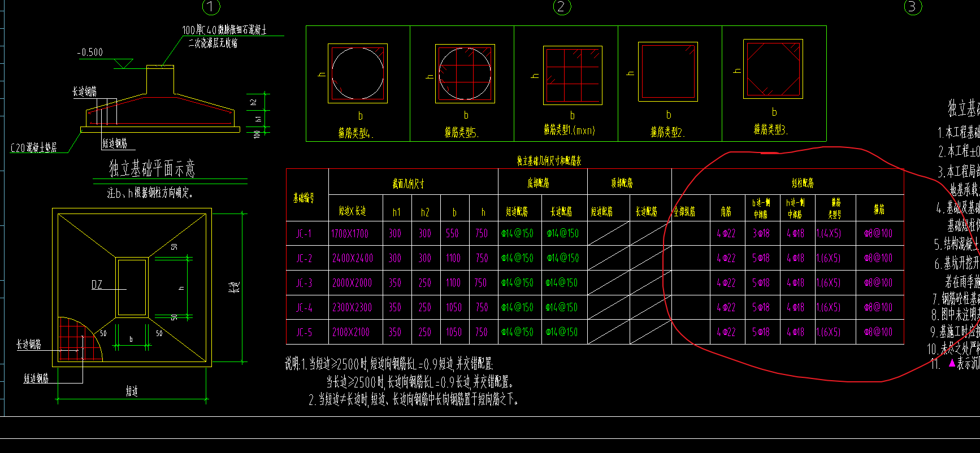This screenshot has height=453, width=980.
Task: Select the circular stirrup diagram type 4
Action: coord(358,73)
